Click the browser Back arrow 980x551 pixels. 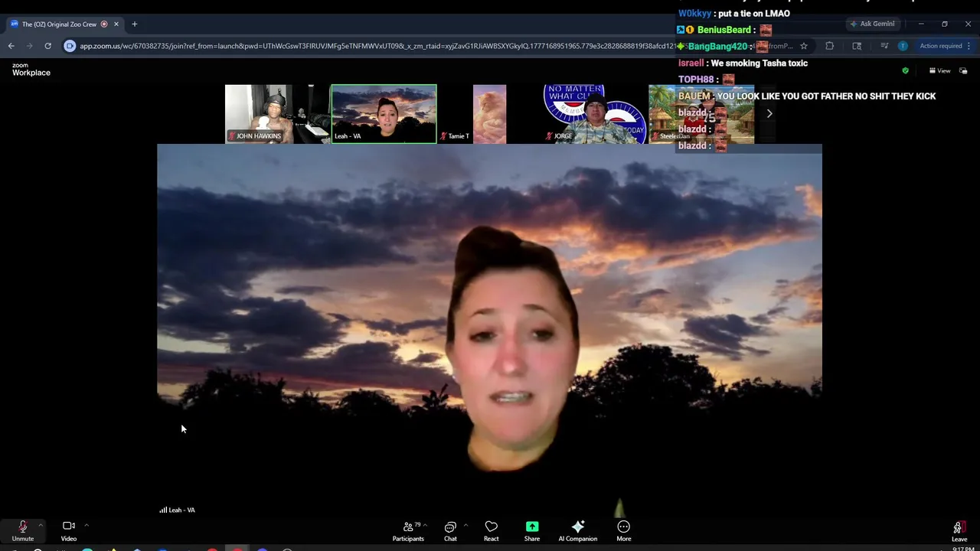coord(11,46)
